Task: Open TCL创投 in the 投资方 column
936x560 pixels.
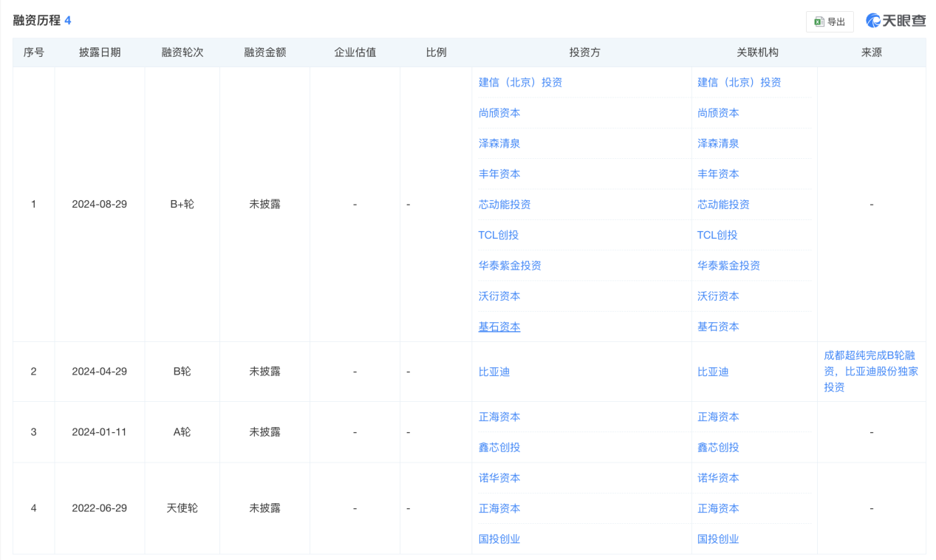Action: click(x=499, y=235)
